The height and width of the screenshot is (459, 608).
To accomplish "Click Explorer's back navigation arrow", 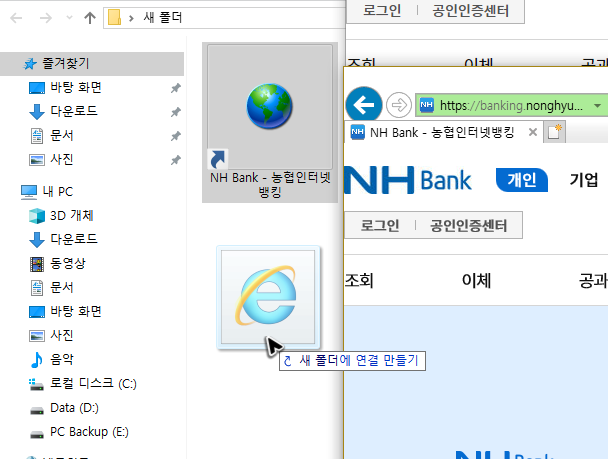I will point(16,18).
